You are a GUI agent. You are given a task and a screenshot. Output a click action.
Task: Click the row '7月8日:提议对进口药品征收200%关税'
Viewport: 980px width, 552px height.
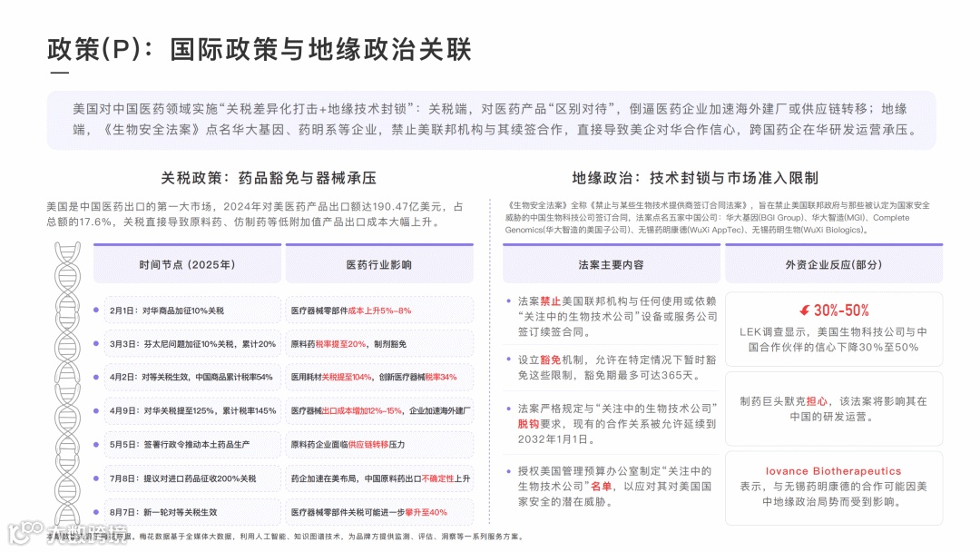[x=192, y=478]
